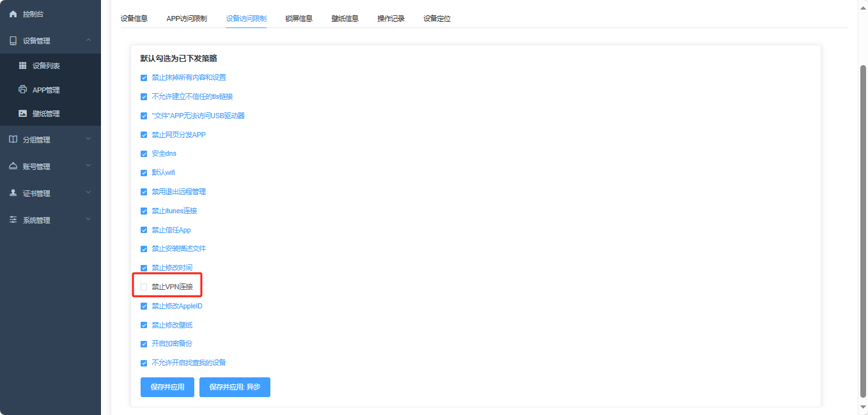
Task: Open APP管理 in the sidebar
Action: click(50, 90)
